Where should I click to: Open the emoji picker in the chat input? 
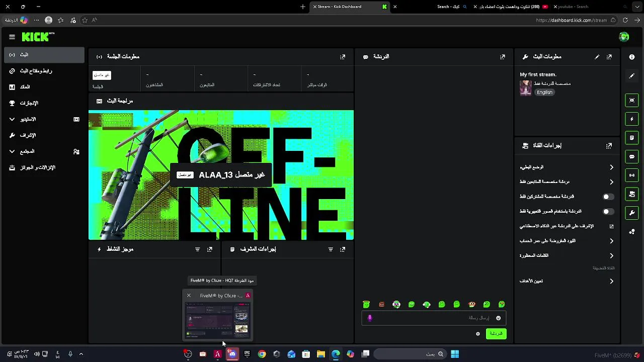(x=499, y=318)
